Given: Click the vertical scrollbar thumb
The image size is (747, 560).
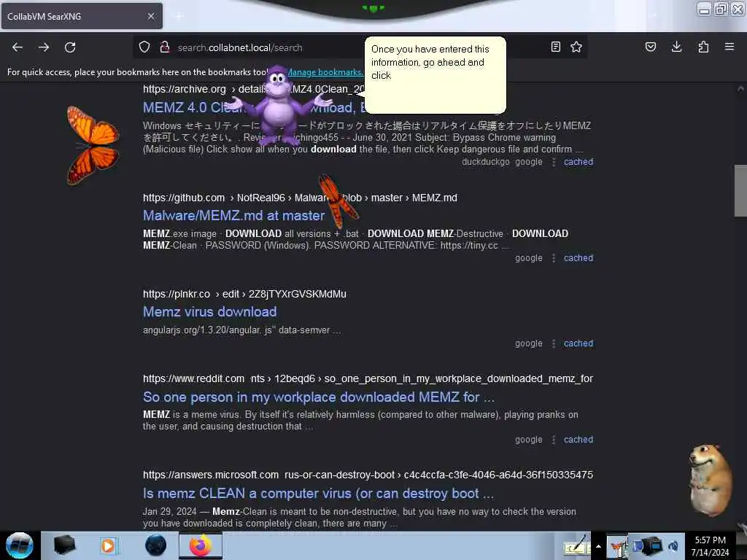Looking at the screenshot, I should click(740, 190).
